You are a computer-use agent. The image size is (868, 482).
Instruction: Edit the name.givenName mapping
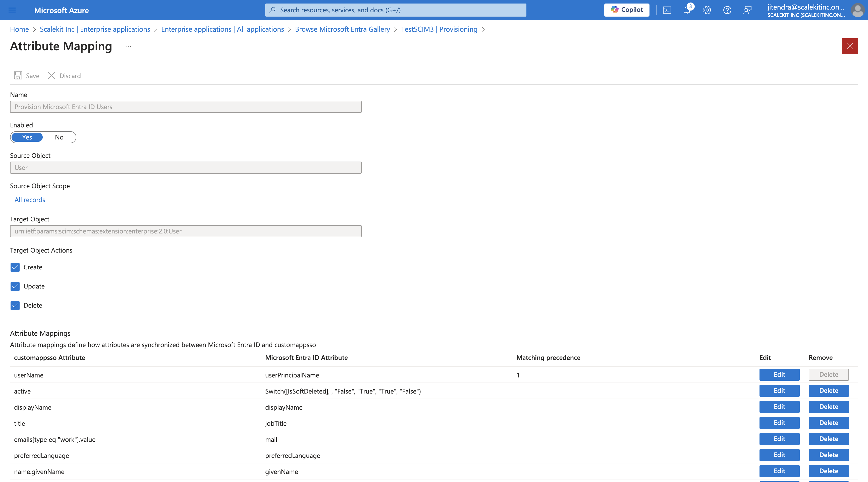click(x=779, y=471)
